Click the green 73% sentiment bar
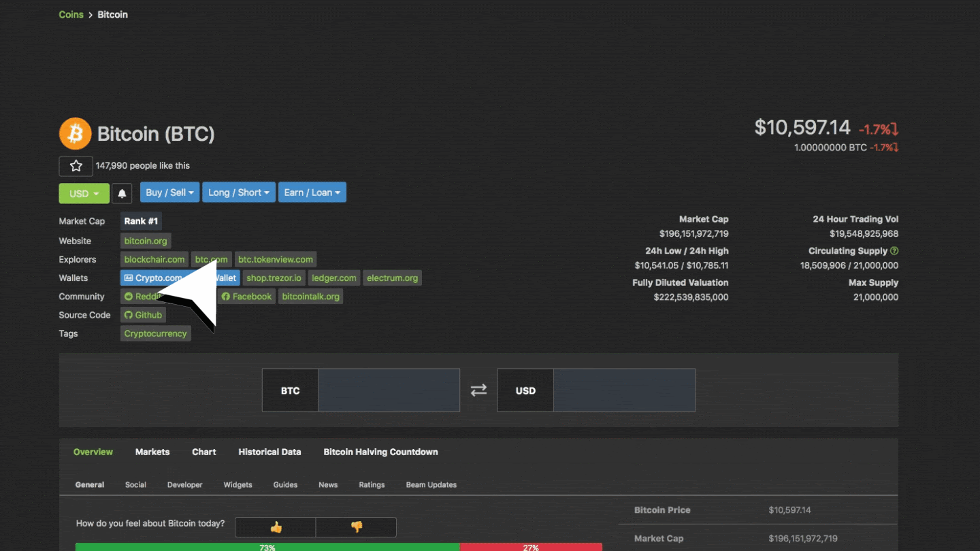 267,547
